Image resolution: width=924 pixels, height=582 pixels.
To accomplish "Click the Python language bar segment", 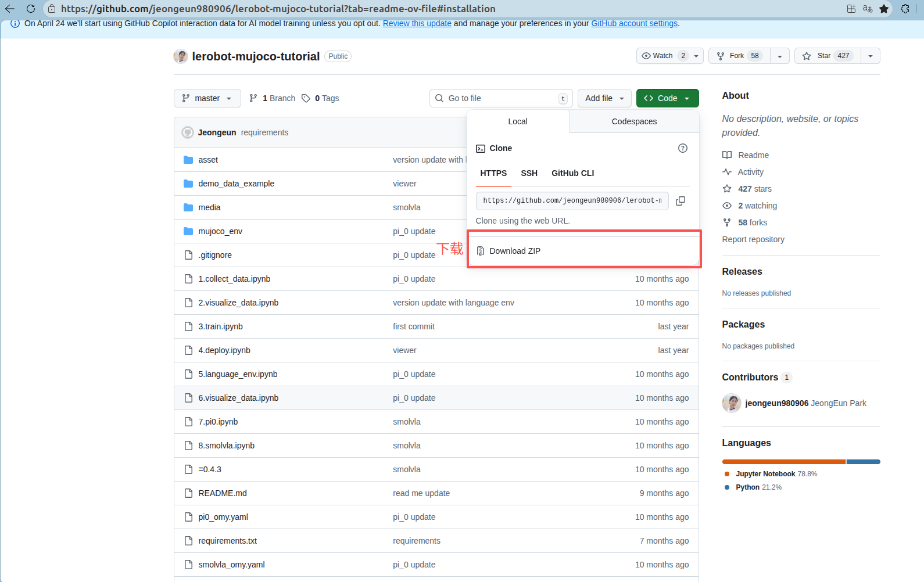I will (x=864, y=462).
